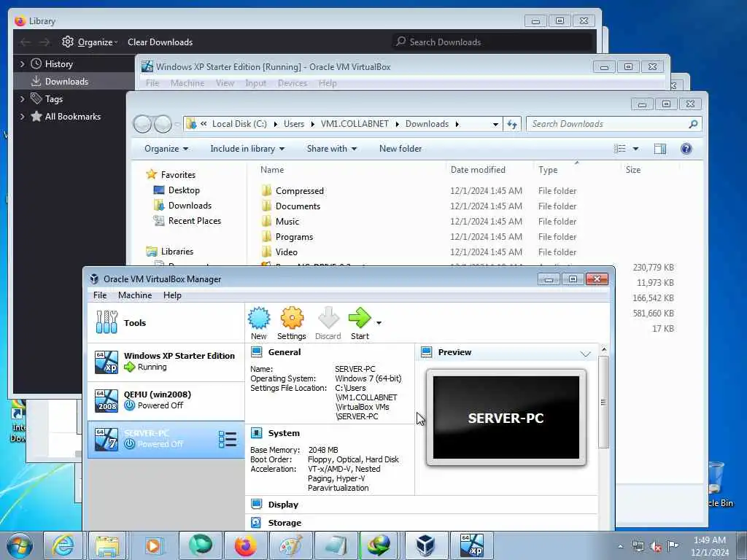Click Search Downloads field in Firefox Library
The width and height of the screenshot is (747, 560).
pos(492,42)
